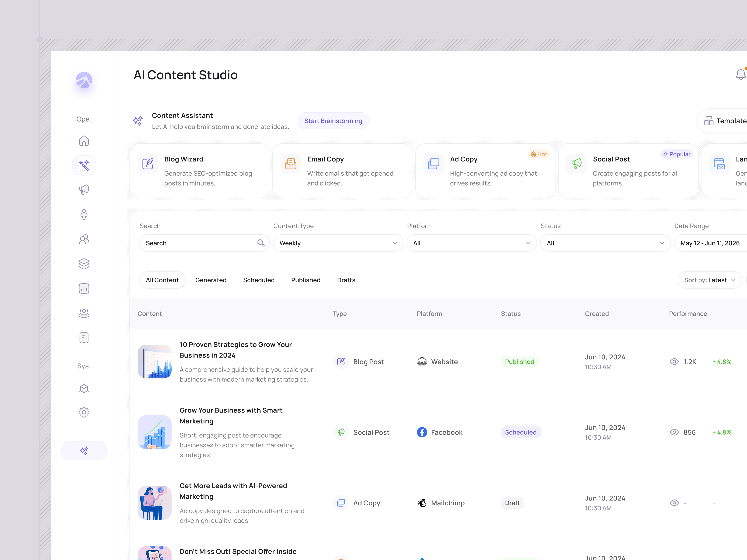Click the Email Copy envelope icon
747x560 pixels.
(291, 164)
